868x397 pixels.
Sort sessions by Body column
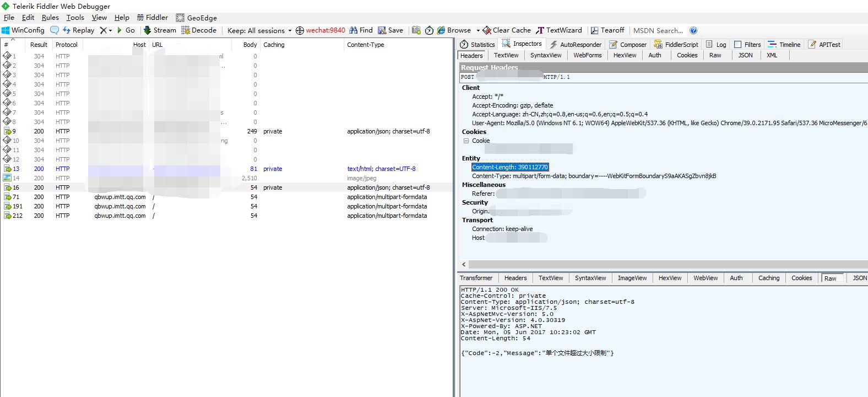245,45
